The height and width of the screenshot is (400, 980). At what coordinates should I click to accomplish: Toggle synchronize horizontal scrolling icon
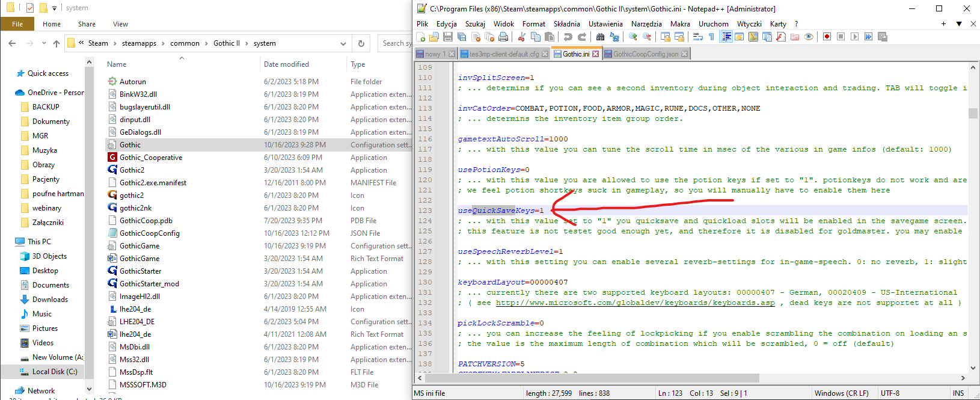coord(679,37)
